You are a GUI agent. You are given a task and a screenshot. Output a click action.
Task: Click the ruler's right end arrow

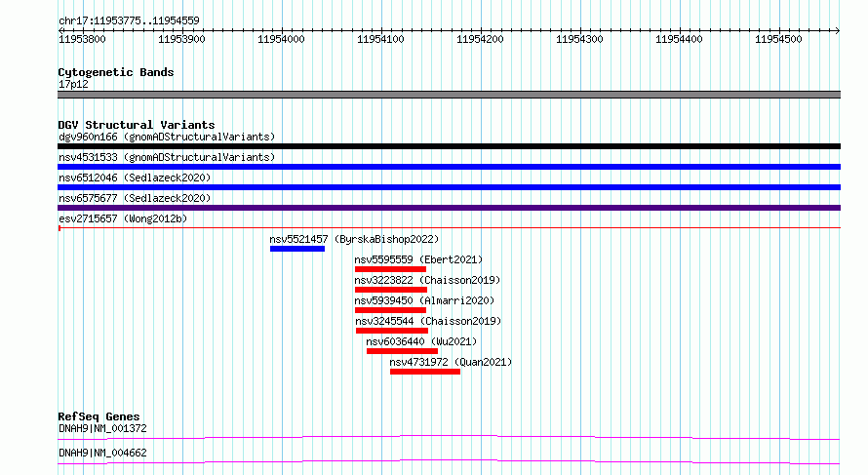838,30
